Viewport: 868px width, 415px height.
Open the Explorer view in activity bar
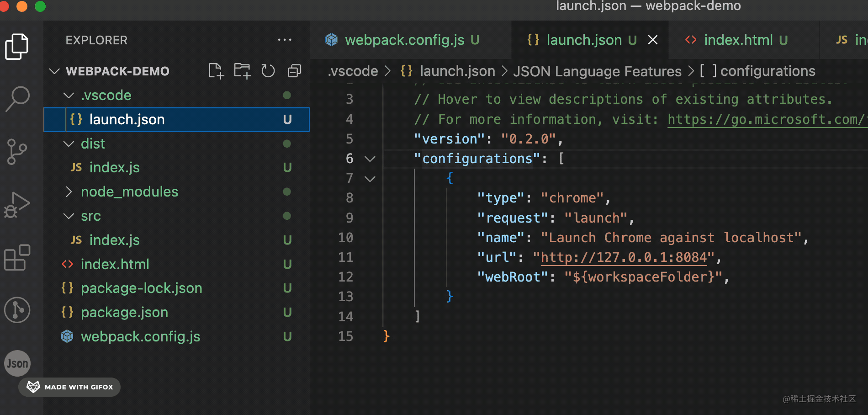tap(17, 47)
